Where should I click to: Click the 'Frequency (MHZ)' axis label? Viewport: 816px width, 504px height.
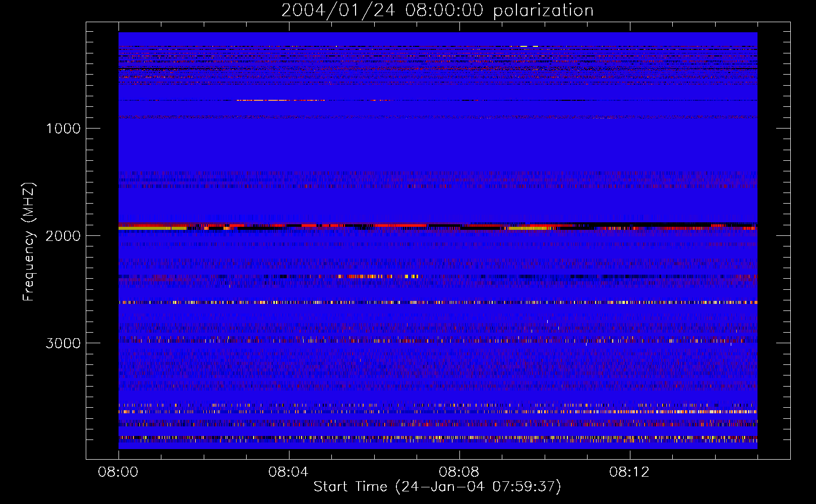tap(29, 242)
